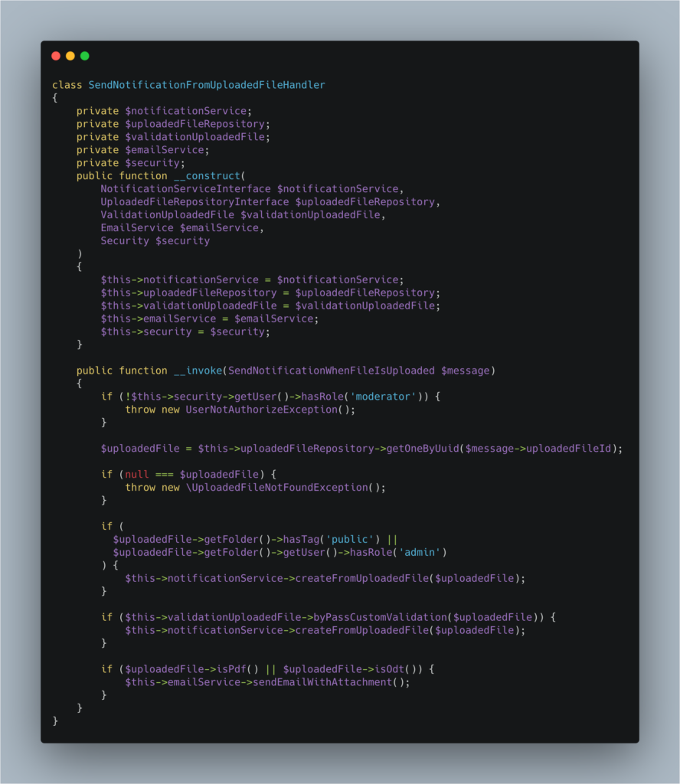Image resolution: width=680 pixels, height=784 pixels.
Task: Click the '__invoke' method name
Action: tap(198, 371)
